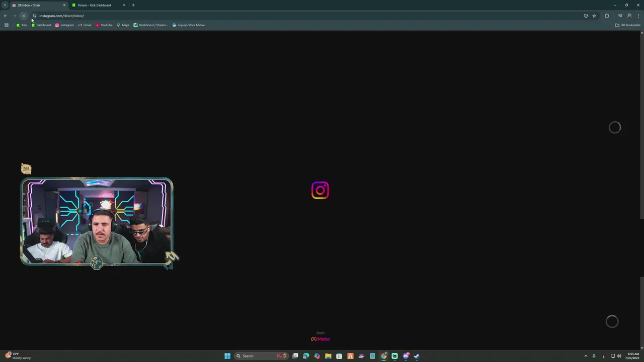Click the install app icon in address bar
This screenshot has width=644, height=362.
coord(586,16)
